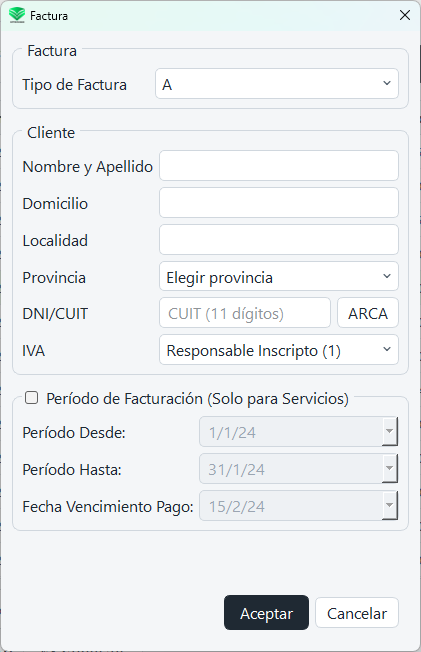Open the Fecha Vencimiento Pago date arrow
421x652 pixels.
coord(390,505)
